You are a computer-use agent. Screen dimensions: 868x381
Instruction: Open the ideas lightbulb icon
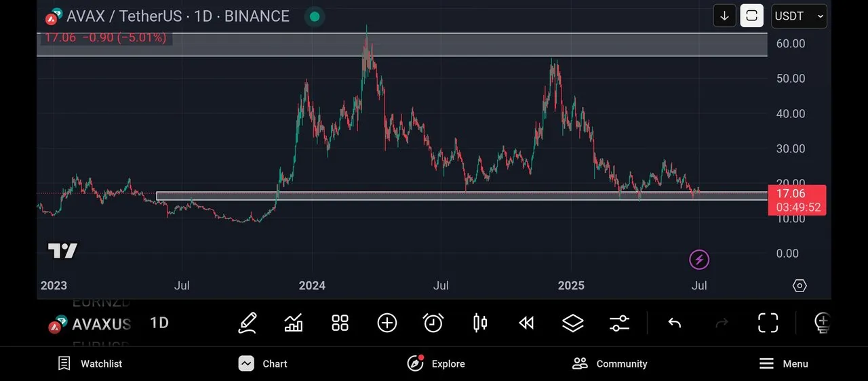pos(822,323)
